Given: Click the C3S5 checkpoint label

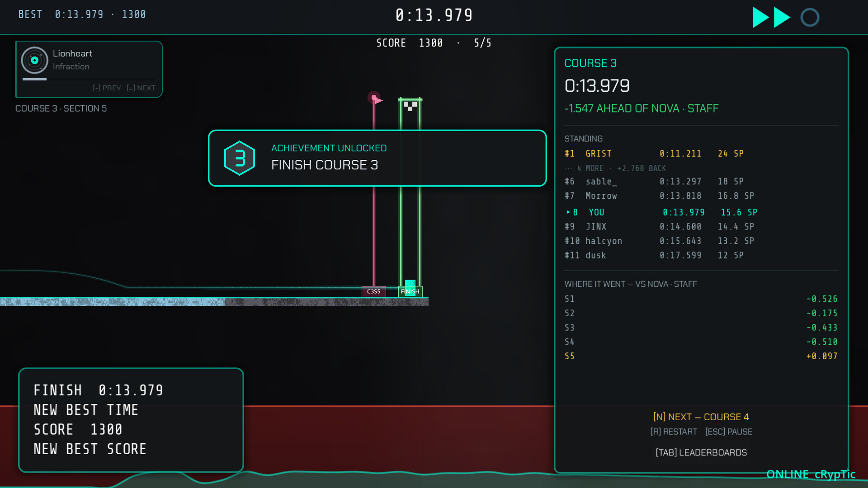Looking at the screenshot, I should coord(374,291).
